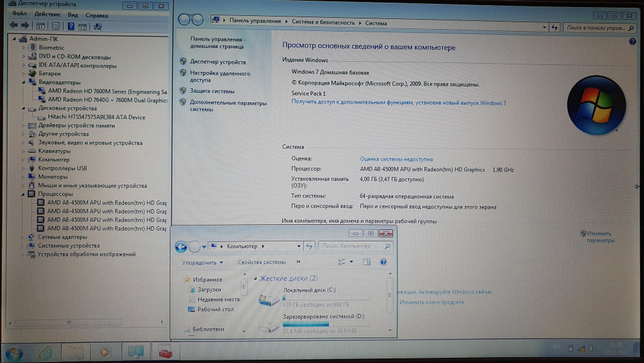Open Дополнительные параметры системы link
The width and height of the screenshot is (644, 363).
pyautogui.click(x=228, y=106)
